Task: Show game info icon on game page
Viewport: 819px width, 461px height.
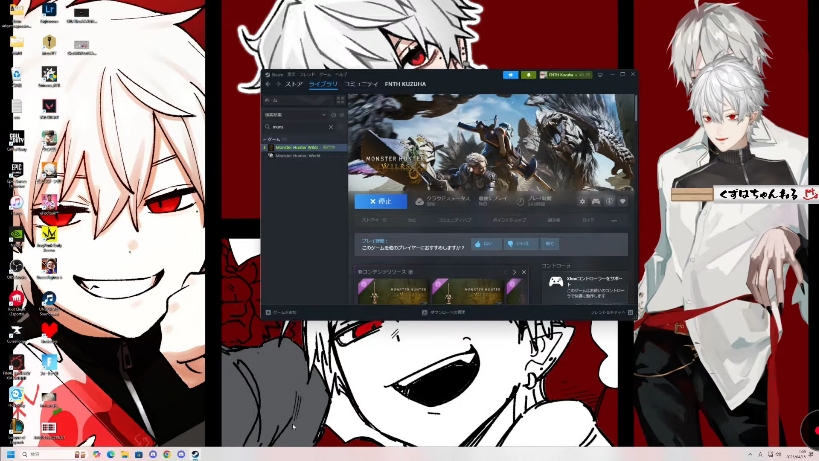Action: pos(609,202)
